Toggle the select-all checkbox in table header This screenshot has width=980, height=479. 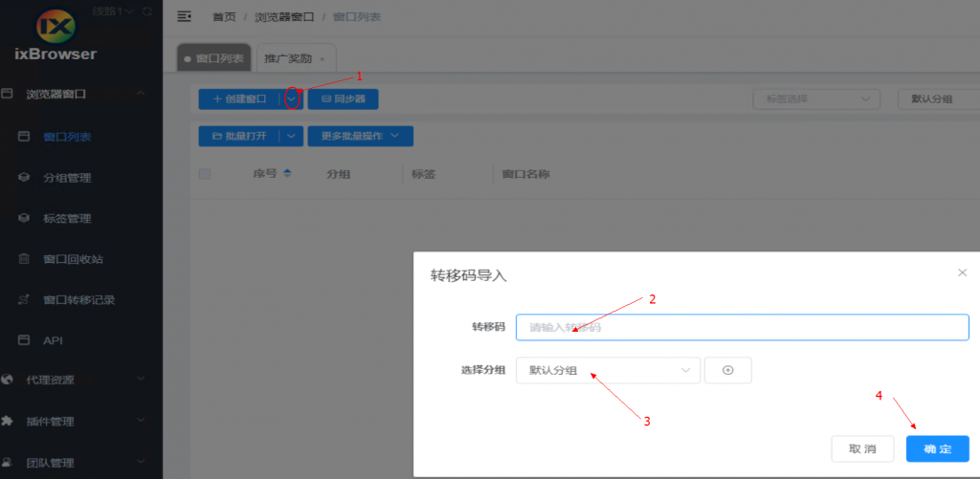tap(204, 174)
